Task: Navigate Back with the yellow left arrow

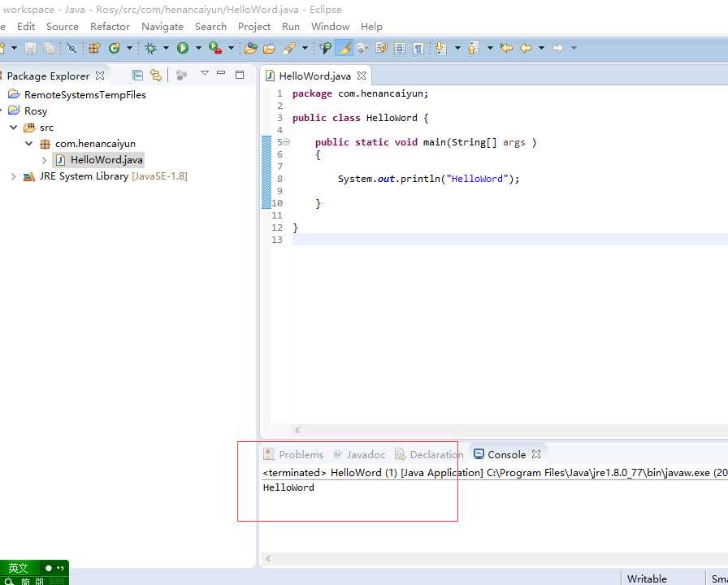Action: tap(526, 48)
